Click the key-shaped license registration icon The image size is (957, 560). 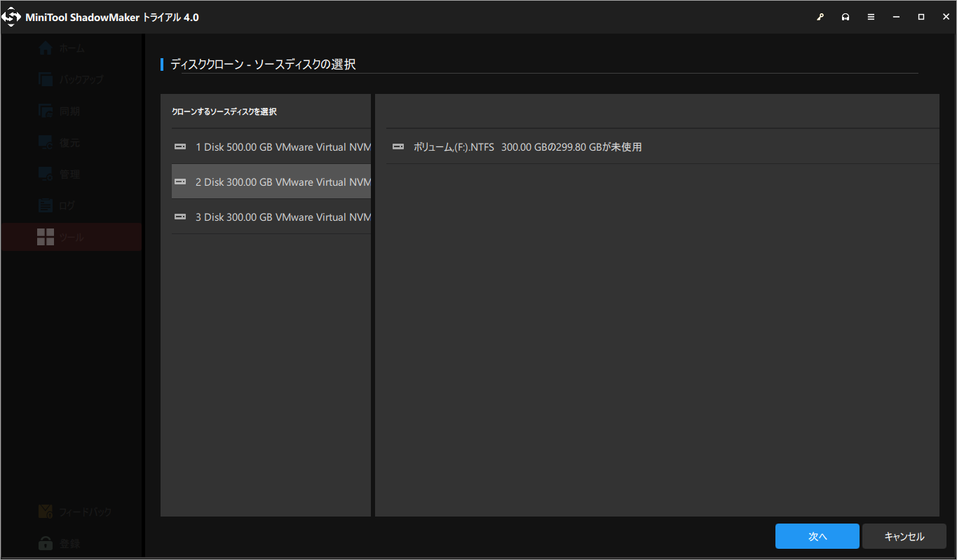point(820,16)
